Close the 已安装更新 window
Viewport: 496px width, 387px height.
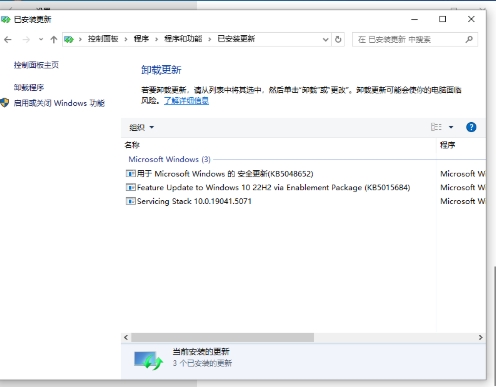click(471, 19)
